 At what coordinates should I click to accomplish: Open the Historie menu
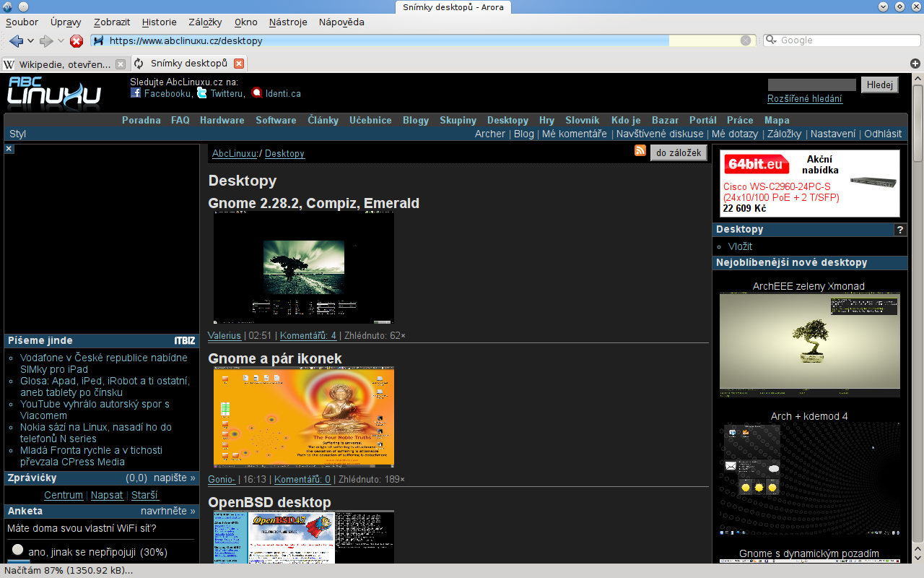point(159,22)
